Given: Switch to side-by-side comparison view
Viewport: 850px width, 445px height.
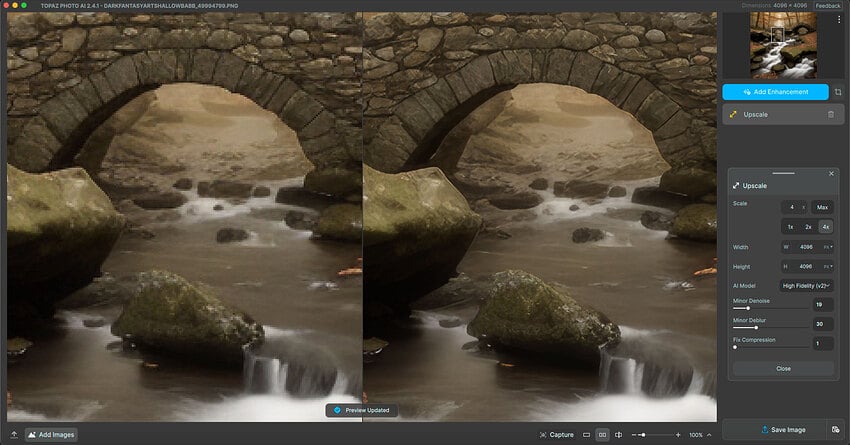Looking at the screenshot, I should coord(602,435).
